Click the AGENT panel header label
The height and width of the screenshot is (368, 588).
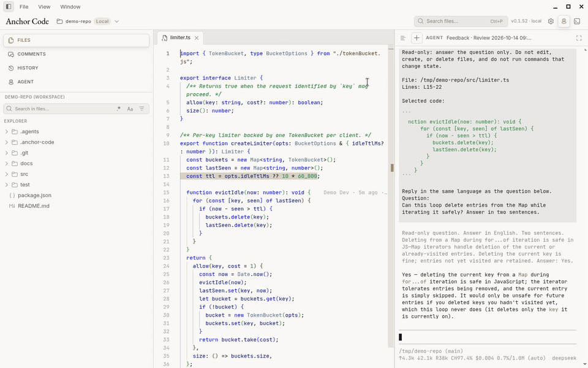[x=434, y=38]
